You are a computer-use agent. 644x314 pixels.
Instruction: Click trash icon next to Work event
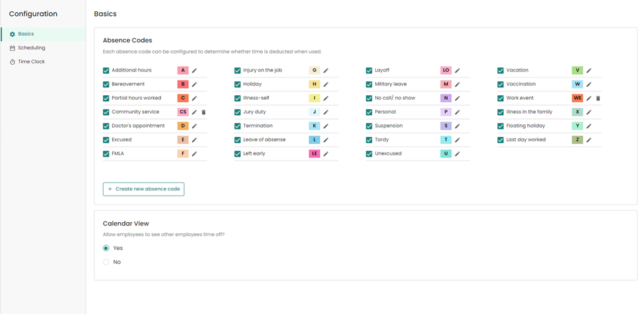click(x=598, y=98)
